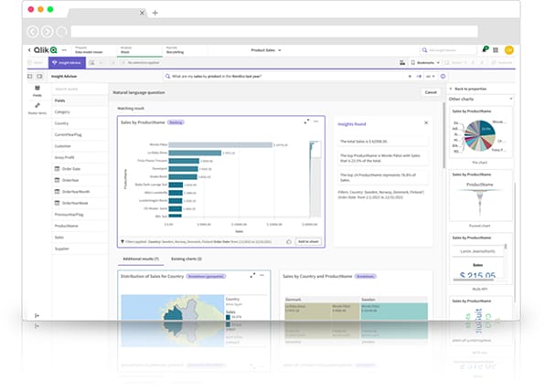Select the Order Date calendar field
The height and width of the screenshot is (392, 545).
(80, 169)
